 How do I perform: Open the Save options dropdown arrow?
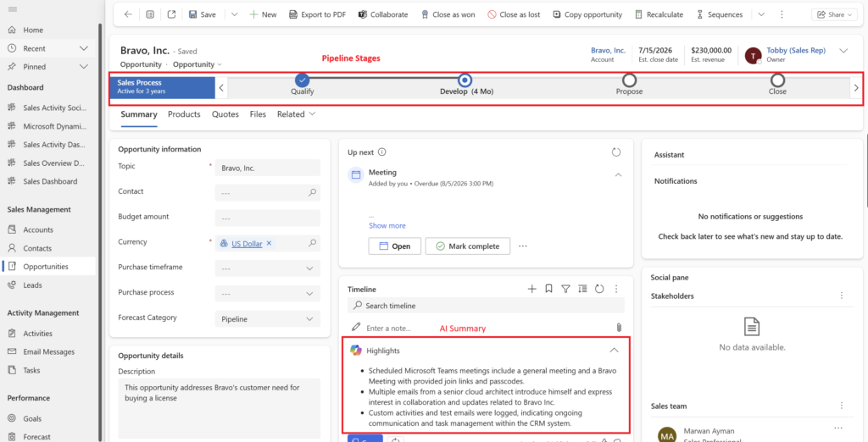coord(234,14)
